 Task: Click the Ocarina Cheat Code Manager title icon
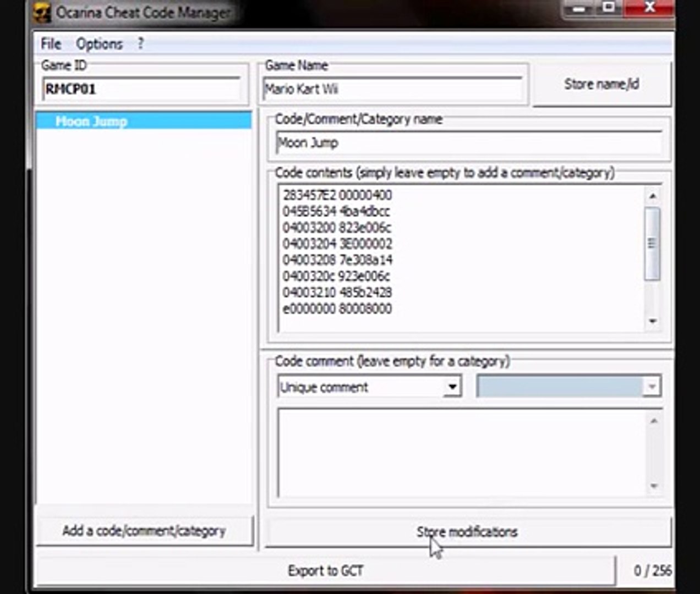tap(42, 13)
